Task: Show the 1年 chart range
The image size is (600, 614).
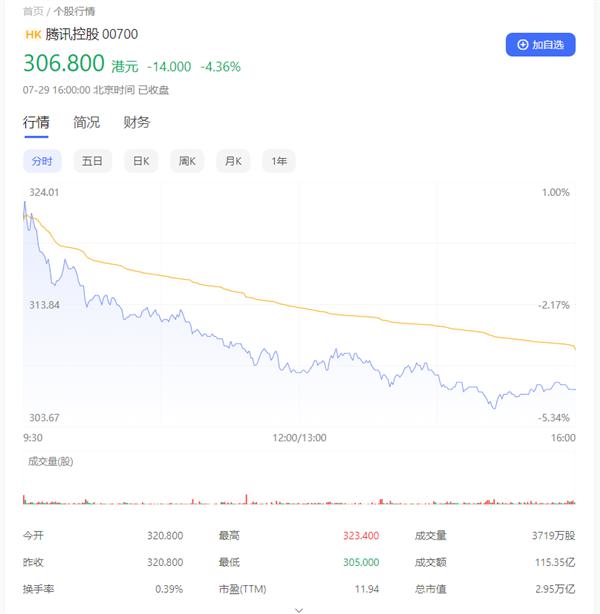Action: click(279, 161)
